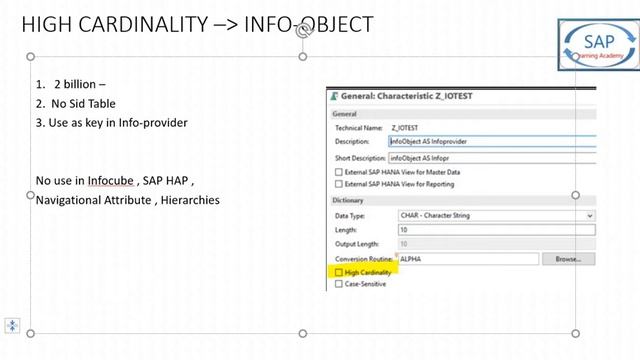
Task: Tick the Case-Sensitive checkbox
Action: point(339,284)
